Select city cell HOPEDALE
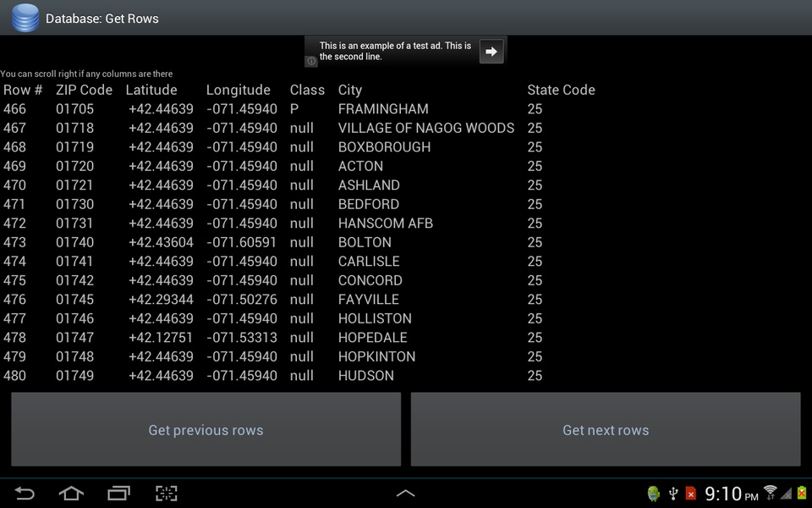Image resolution: width=812 pixels, height=508 pixels. [x=372, y=338]
